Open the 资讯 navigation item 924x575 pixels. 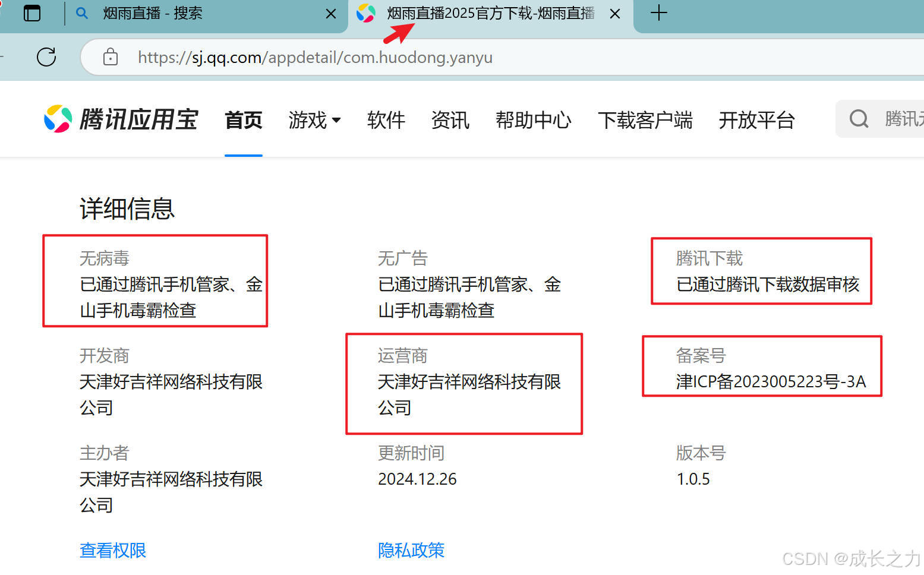(x=450, y=120)
